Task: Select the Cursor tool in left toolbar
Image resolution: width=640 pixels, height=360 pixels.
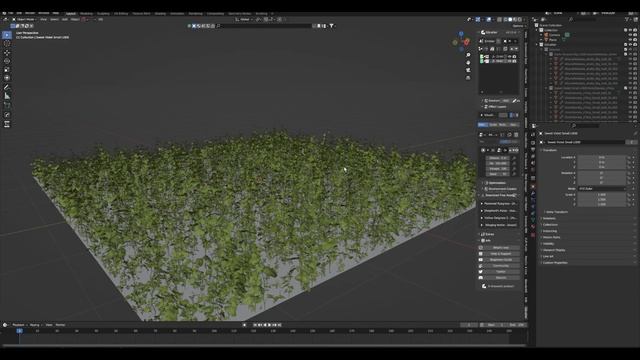Action: (x=7, y=44)
